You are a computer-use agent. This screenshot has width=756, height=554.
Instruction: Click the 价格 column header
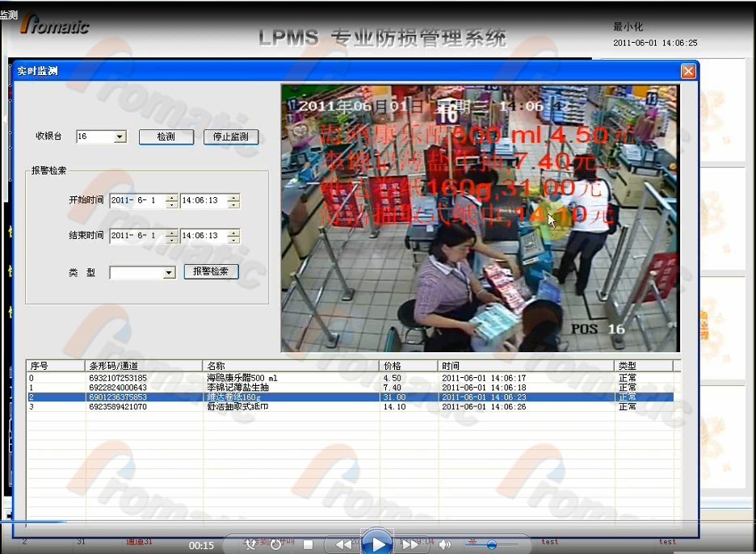click(409, 366)
